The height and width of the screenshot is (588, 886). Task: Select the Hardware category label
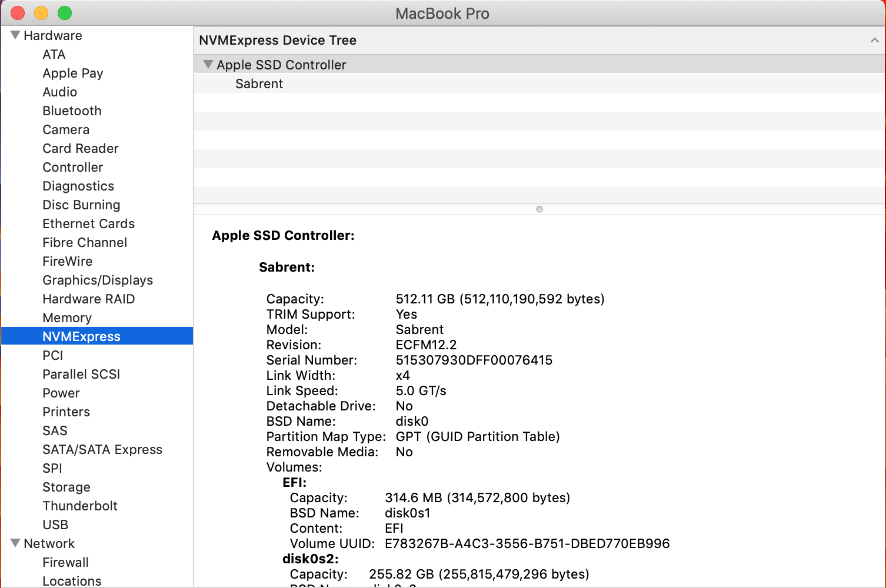(x=53, y=35)
